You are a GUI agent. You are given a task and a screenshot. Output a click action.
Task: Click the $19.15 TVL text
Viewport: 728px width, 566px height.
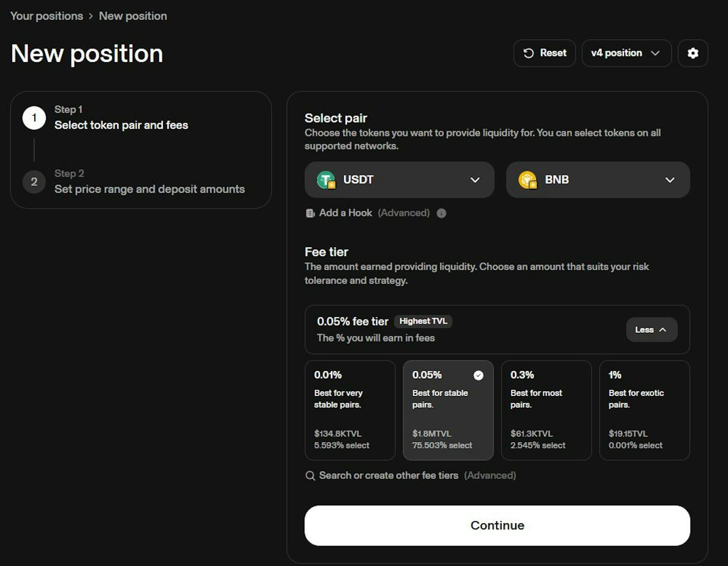(x=628, y=434)
